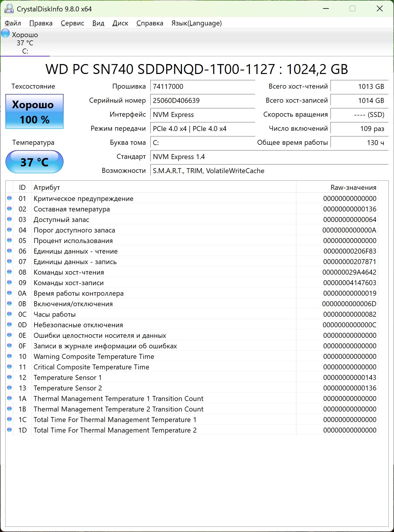
Task: Click the CrystalDiskInfo app icon in title bar
Action: click(9, 9)
